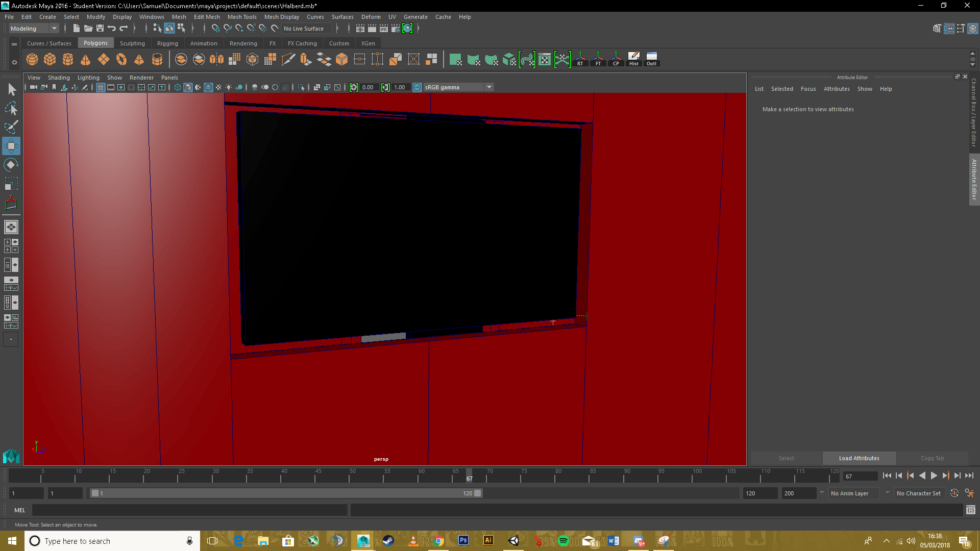
Task: Open the Mesh Tools menu
Action: [242, 17]
